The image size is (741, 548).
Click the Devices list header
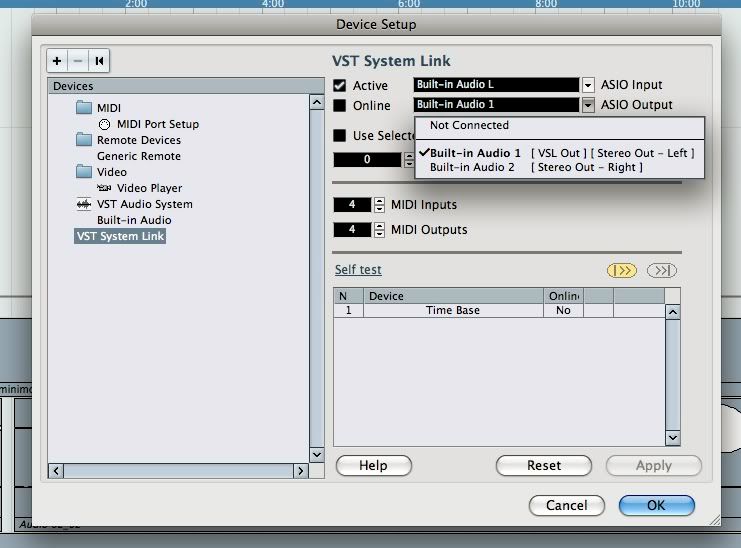pos(186,86)
